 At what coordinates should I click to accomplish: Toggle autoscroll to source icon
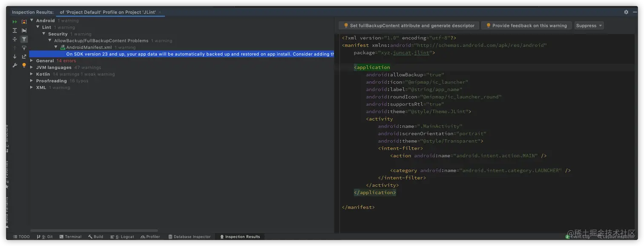pyautogui.click(x=24, y=48)
